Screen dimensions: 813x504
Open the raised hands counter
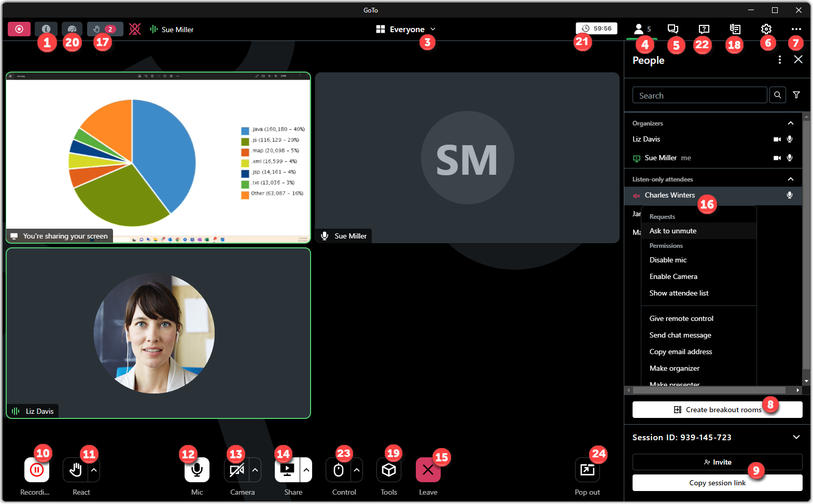click(x=105, y=29)
